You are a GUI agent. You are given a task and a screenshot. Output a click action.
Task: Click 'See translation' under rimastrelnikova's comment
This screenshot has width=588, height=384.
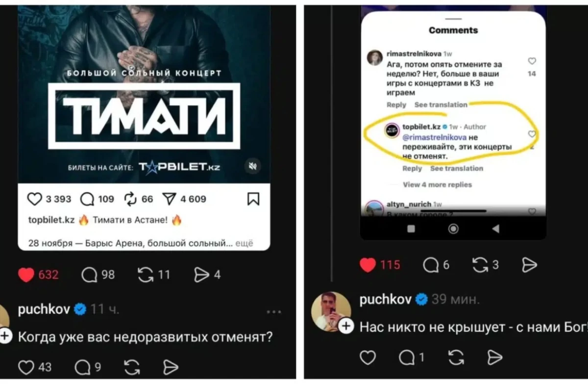441,104
